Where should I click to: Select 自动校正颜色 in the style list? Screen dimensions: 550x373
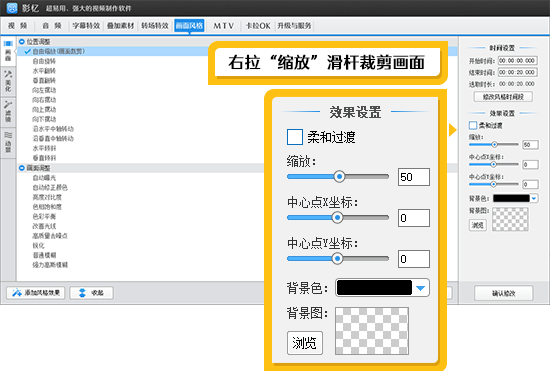tap(50, 187)
